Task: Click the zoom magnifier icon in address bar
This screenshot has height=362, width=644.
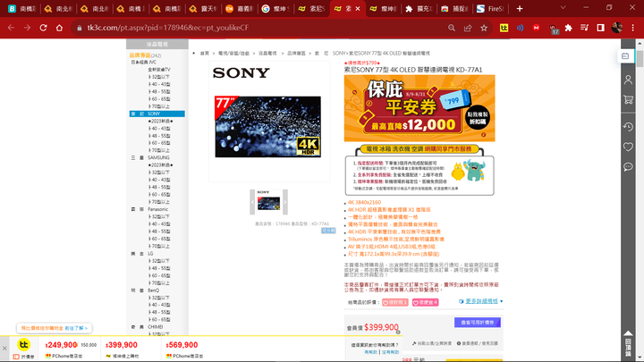Action: (x=452, y=28)
